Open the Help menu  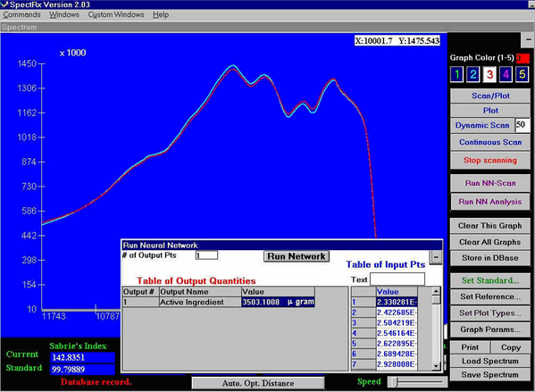[161, 14]
